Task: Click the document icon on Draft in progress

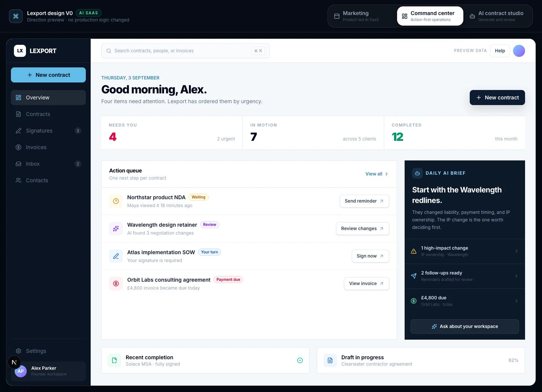Action: click(330, 360)
